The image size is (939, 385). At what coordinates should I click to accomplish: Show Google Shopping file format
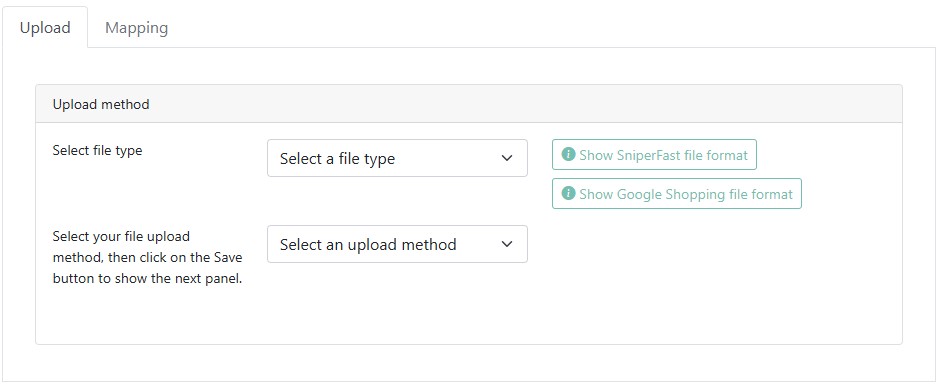point(677,193)
